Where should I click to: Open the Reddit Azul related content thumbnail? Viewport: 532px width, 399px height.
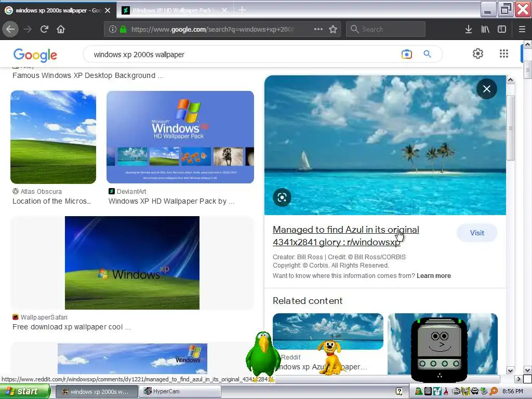[x=328, y=331]
